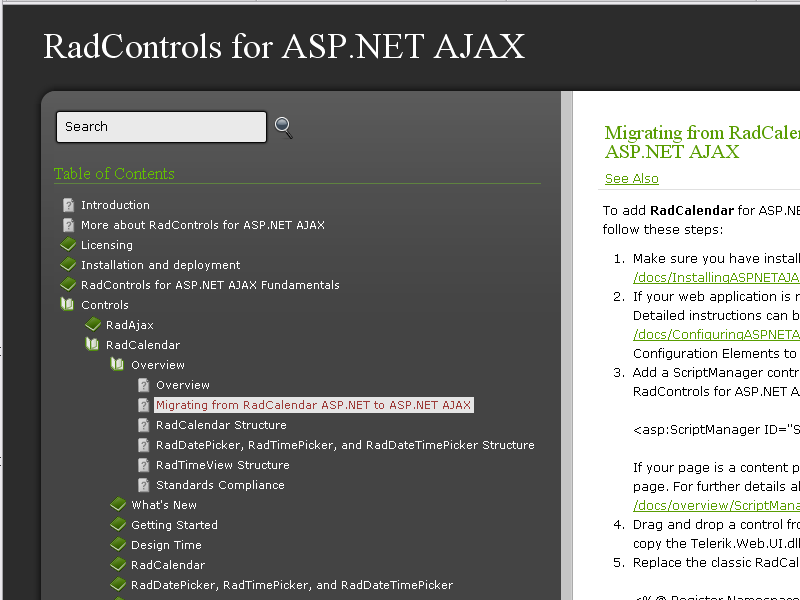Open Installation and deployment entry
Image resolution: width=800 pixels, height=600 pixels.
coord(160,265)
